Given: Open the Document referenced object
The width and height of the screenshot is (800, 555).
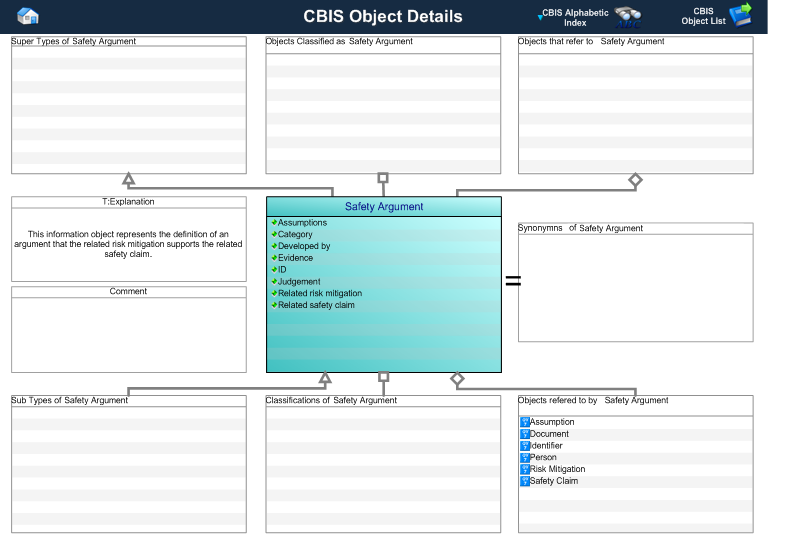Looking at the screenshot, I should tap(549, 434).
